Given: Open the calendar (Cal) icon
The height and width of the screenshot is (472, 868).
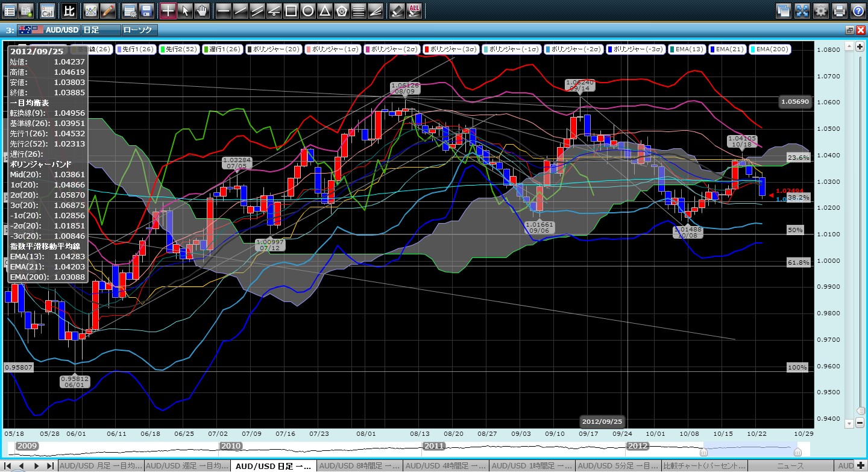Looking at the screenshot, I should tap(47, 10).
